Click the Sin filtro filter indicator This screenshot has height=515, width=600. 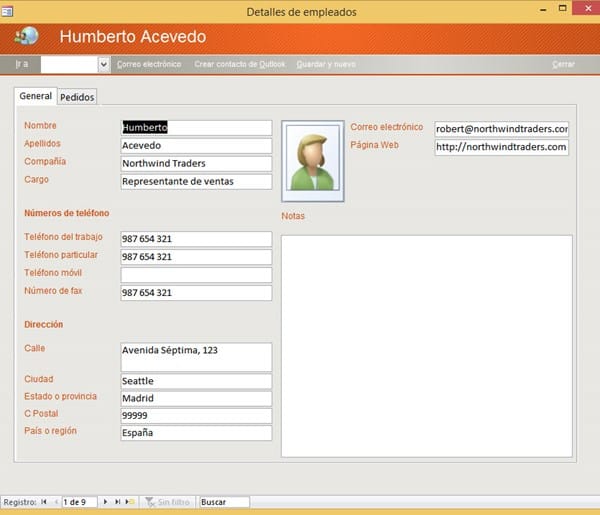point(166,501)
